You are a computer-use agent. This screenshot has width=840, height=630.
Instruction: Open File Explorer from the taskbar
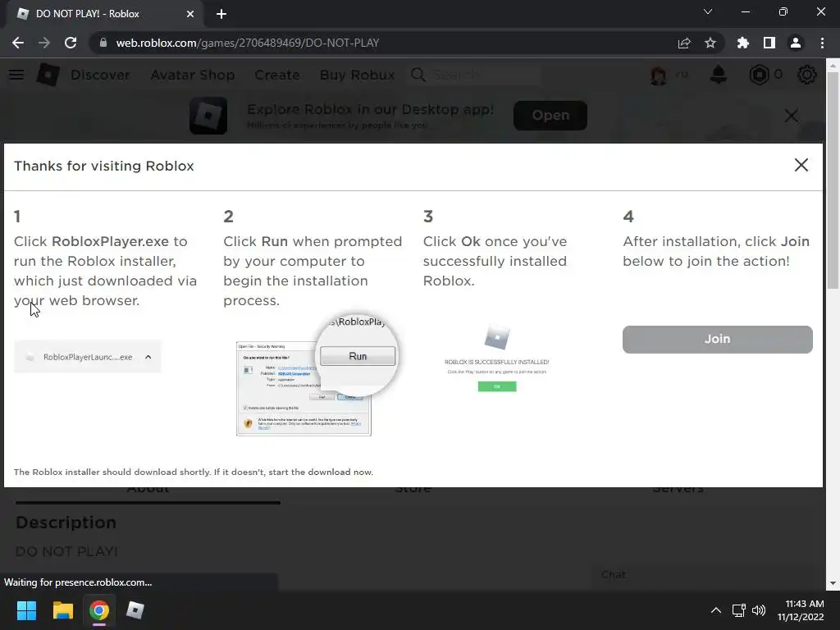point(62,610)
